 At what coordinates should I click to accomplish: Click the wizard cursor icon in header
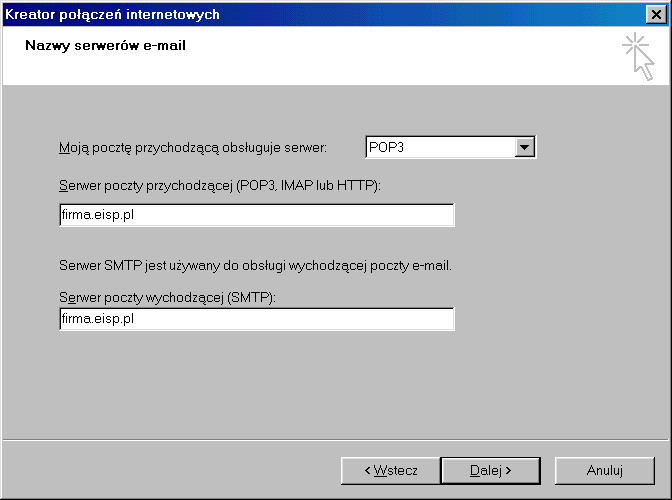click(x=637, y=56)
